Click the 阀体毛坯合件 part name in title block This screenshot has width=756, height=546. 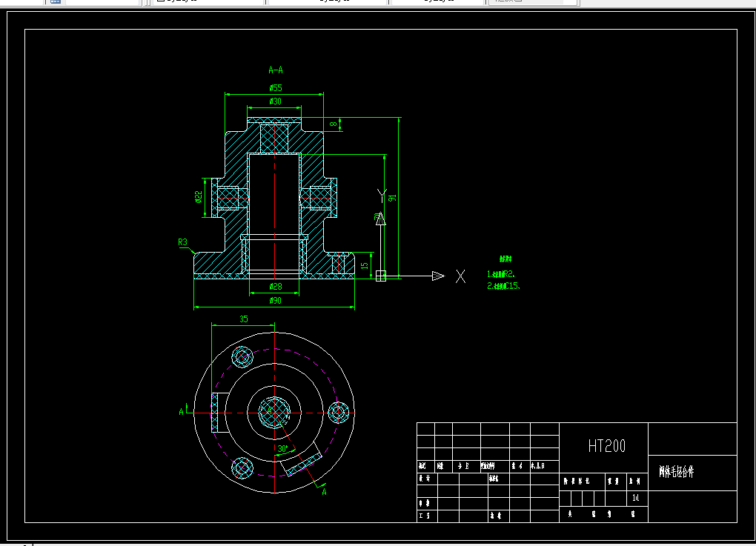(676, 471)
